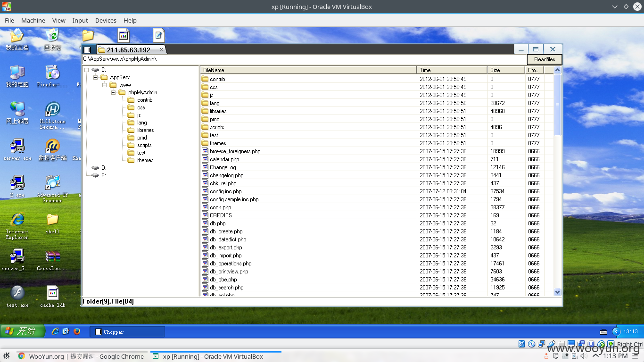Sort by FileName column header
Image resolution: width=644 pixels, height=362 pixels.
pyautogui.click(x=309, y=70)
